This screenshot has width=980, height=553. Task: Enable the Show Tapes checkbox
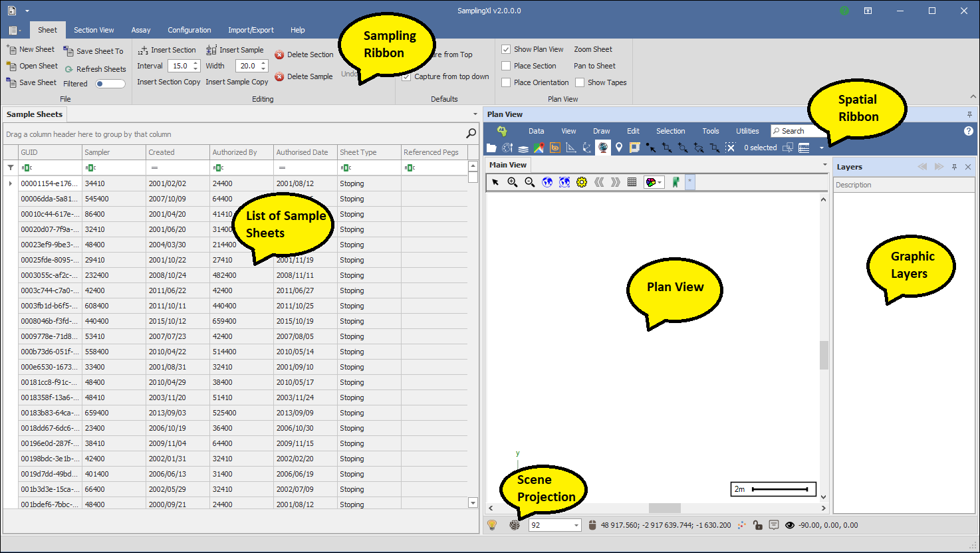click(580, 82)
